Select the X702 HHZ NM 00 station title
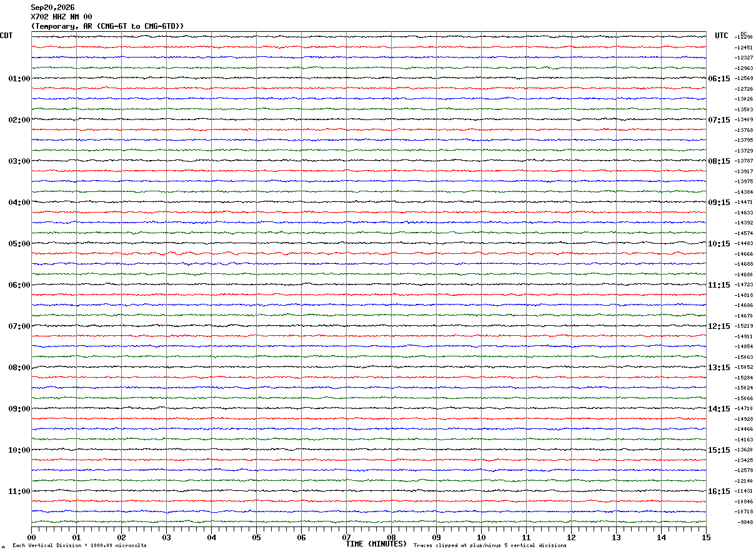756x554 pixels. [61, 17]
